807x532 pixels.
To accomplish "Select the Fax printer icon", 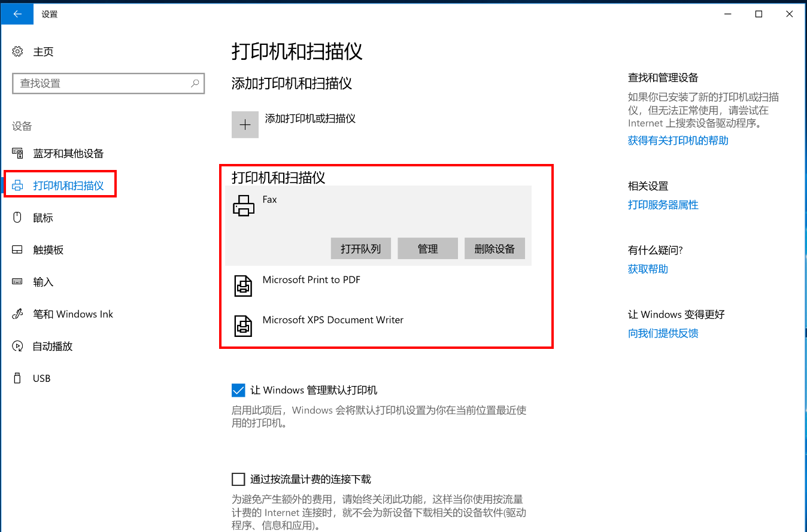I will coord(244,206).
